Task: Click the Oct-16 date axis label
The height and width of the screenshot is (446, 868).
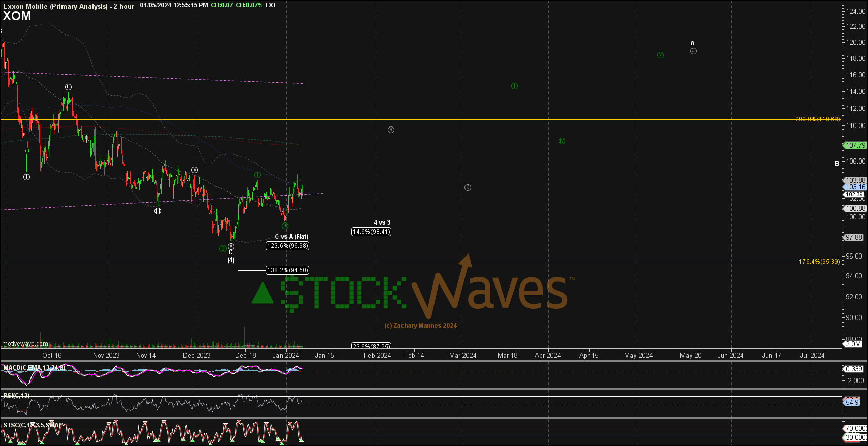Action: pyautogui.click(x=52, y=355)
